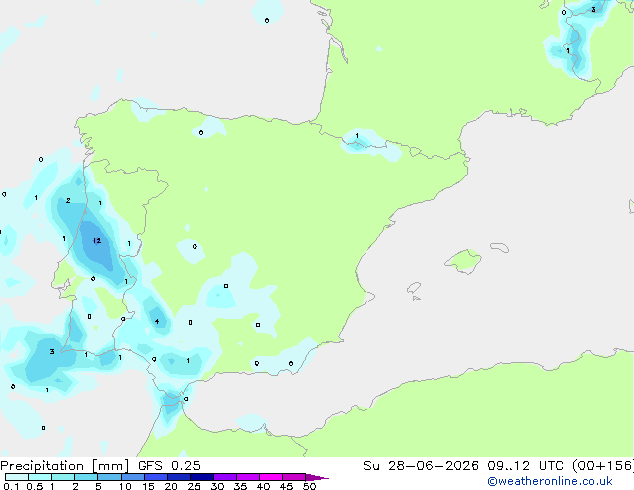The height and width of the screenshot is (490, 634).
Task: Click the "4" precipitation value on the map
Action: (x=157, y=321)
